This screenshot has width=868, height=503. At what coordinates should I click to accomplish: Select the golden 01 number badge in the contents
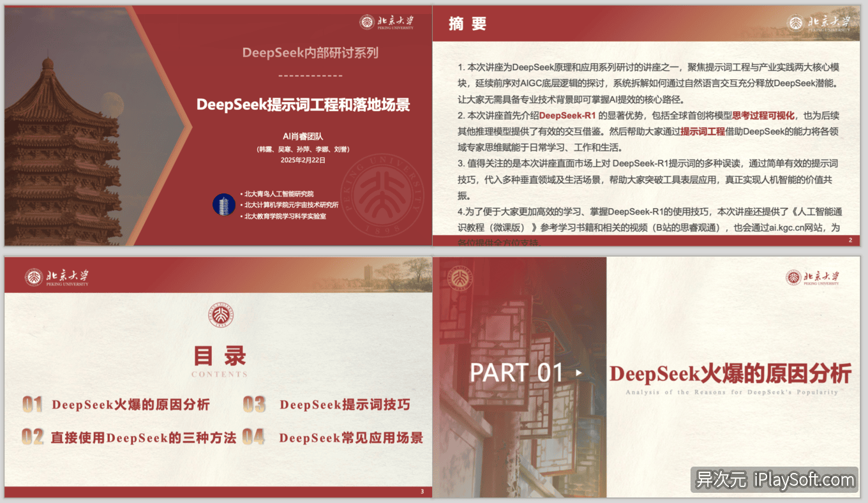tap(32, 404)
